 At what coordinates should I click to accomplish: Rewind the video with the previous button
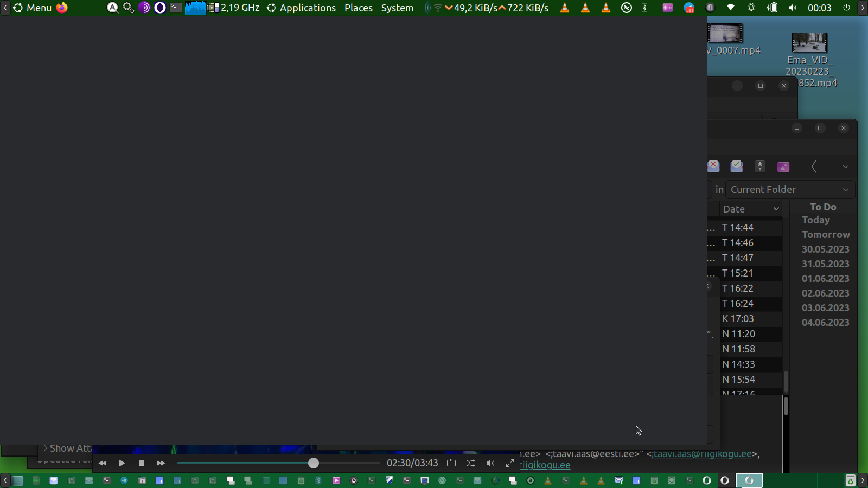click(x=103, y=463)
